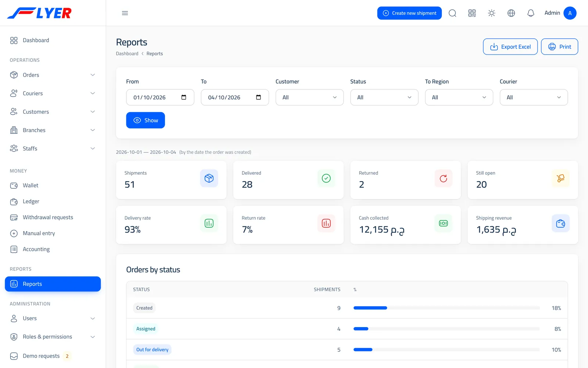Expand the Orders submenu chevron

[x=93, y=75]
